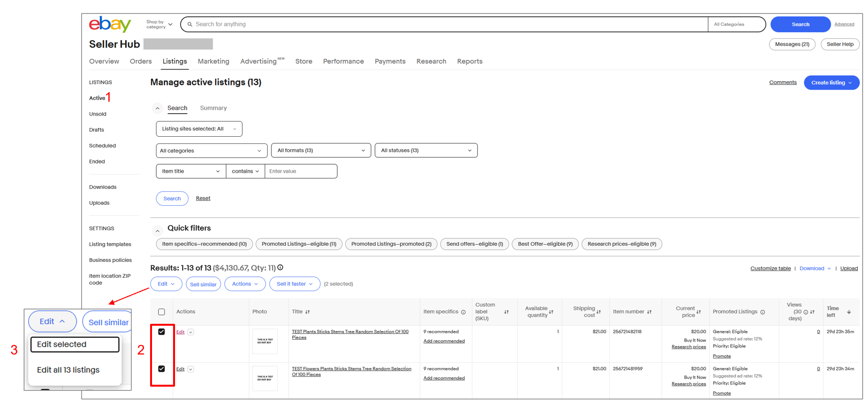This screenshot has width=868, height=402.
Task: Open Shop by category dropdown
Action: 159,24
